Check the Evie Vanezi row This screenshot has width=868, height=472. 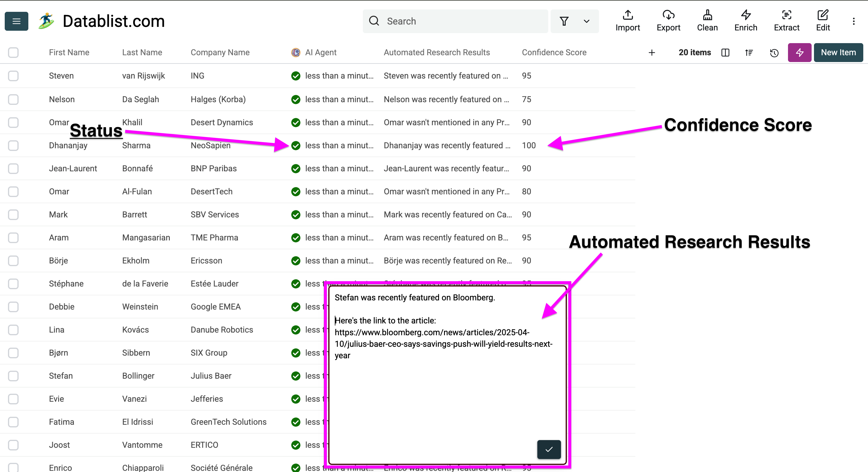pos(13,399)
